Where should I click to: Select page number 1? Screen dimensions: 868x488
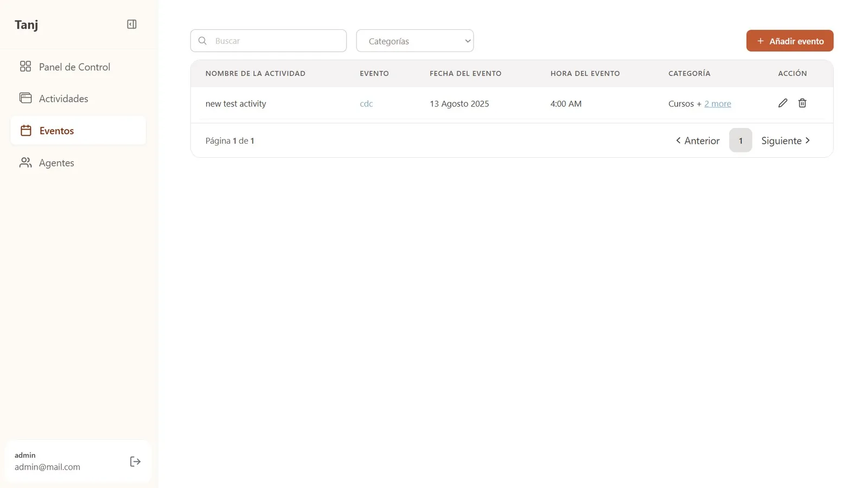point(741,140)
